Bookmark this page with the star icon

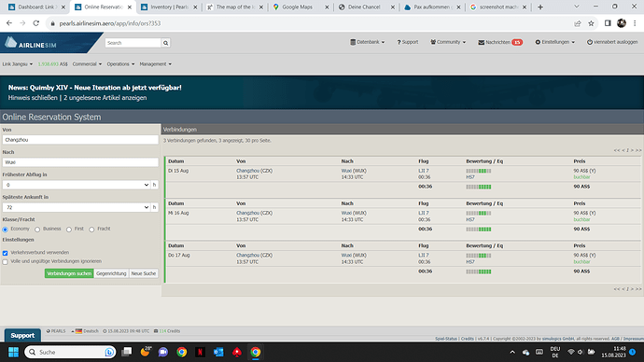pos(591,23)
